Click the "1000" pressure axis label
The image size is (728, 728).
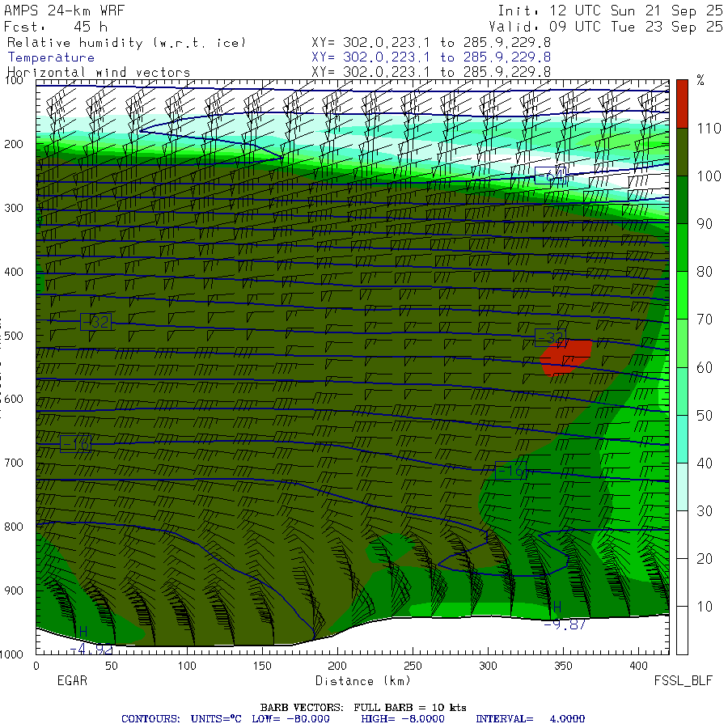coord(11,654)
